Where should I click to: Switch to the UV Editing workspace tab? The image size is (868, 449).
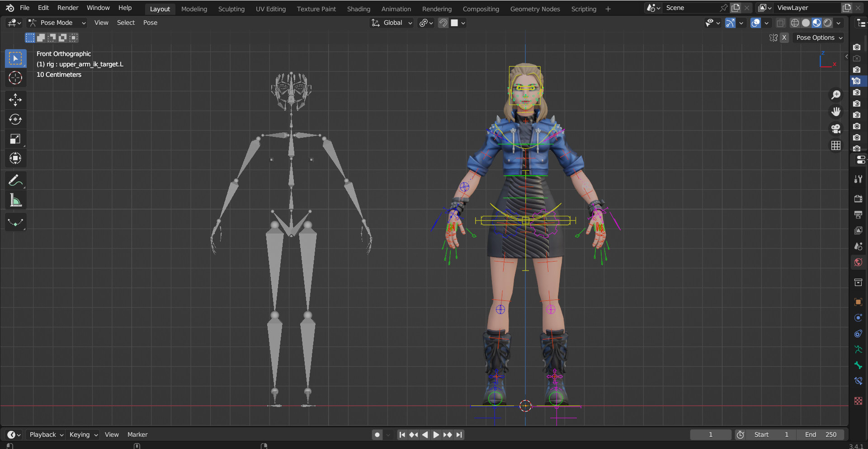[x=271, y=9]
